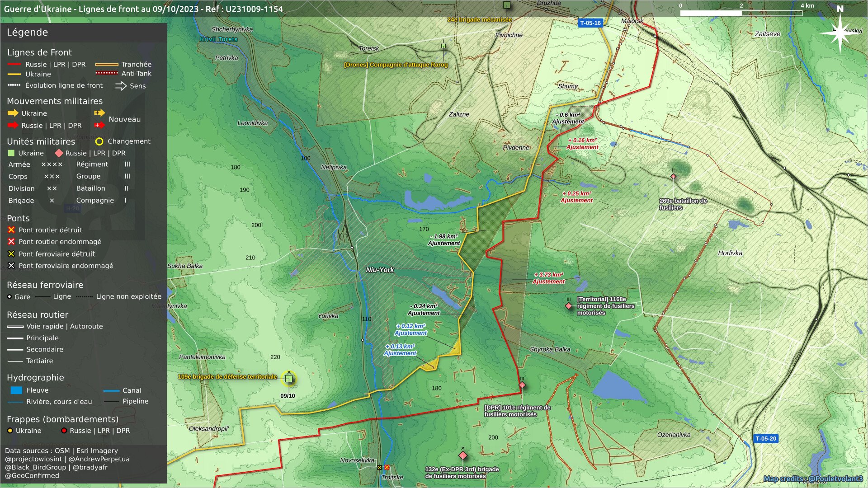868x488 pixels.
Task: Click the Sens arrow icon in legend
Action: click(x=121, y=86)
